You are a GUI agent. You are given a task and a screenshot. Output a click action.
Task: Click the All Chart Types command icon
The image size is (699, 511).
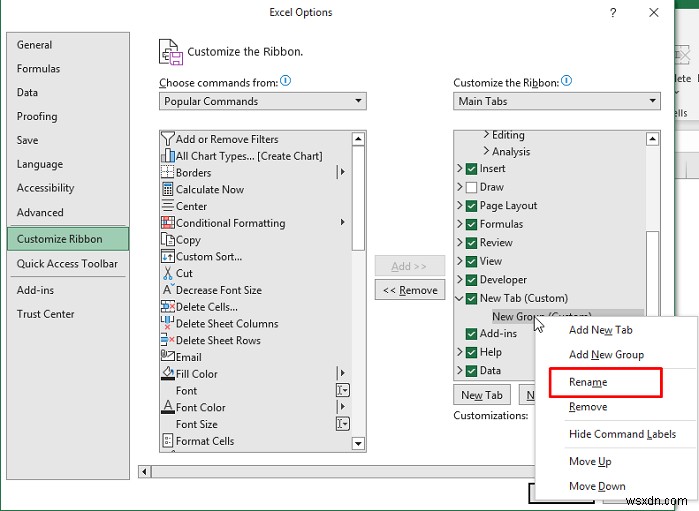click(x=168, y=156)
